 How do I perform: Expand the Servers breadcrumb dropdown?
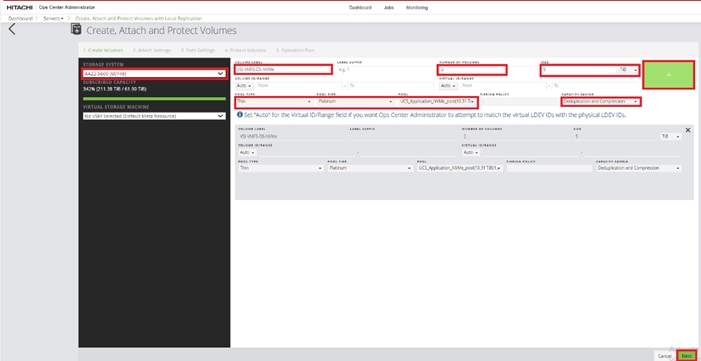click(x=53, y=18)
